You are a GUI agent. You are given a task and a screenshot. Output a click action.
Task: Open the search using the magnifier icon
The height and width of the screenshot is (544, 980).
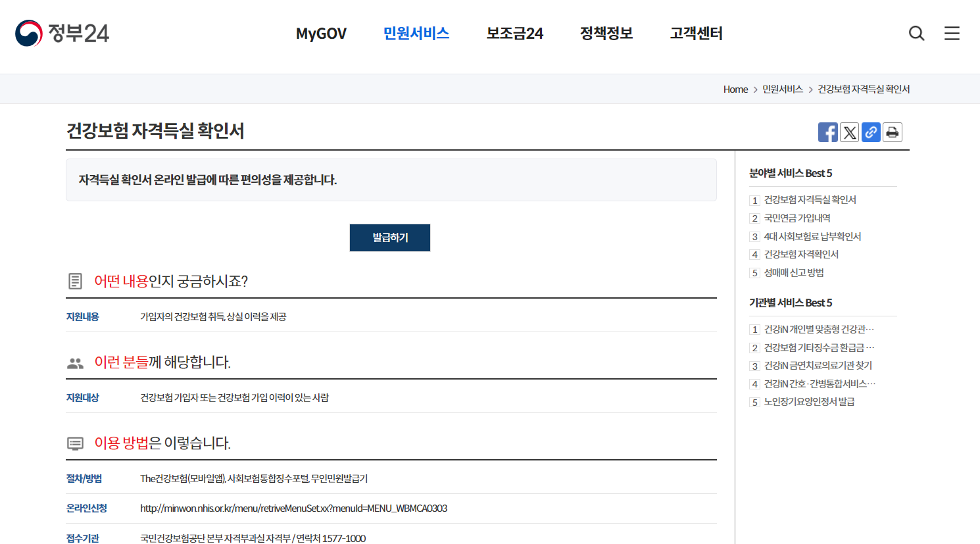click(x=916, y=33)
